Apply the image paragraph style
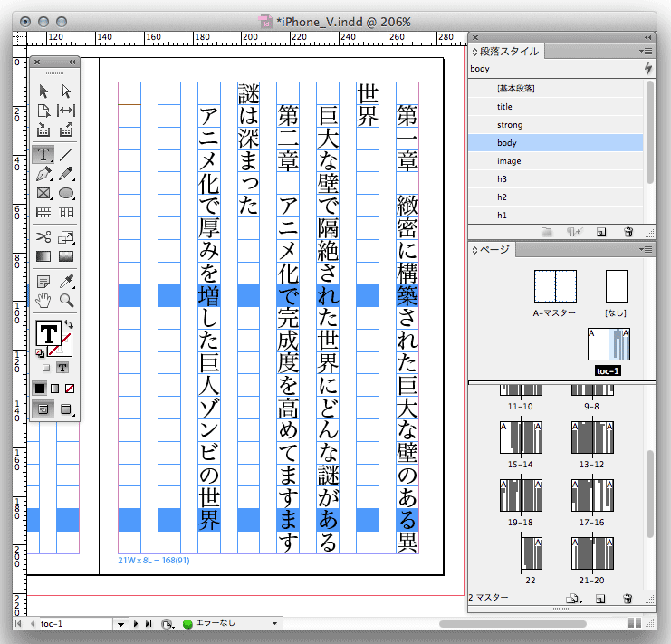 tap(555, 161)
